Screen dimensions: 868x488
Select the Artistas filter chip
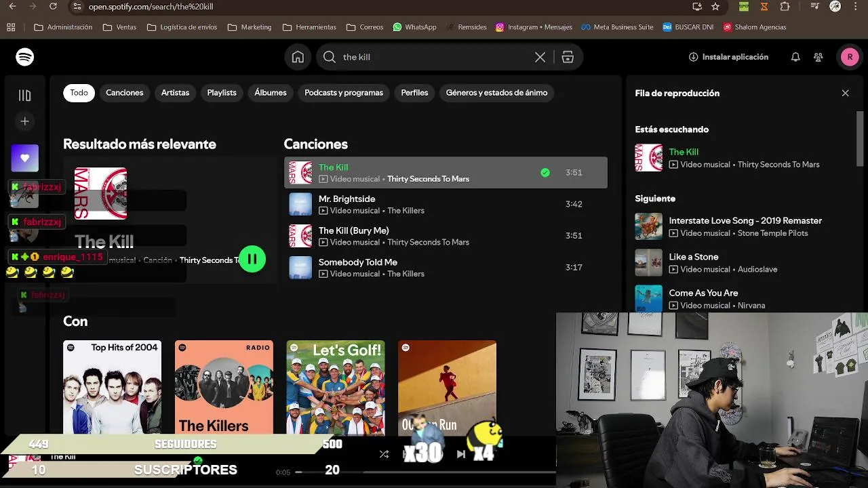[x=175, y=93]
